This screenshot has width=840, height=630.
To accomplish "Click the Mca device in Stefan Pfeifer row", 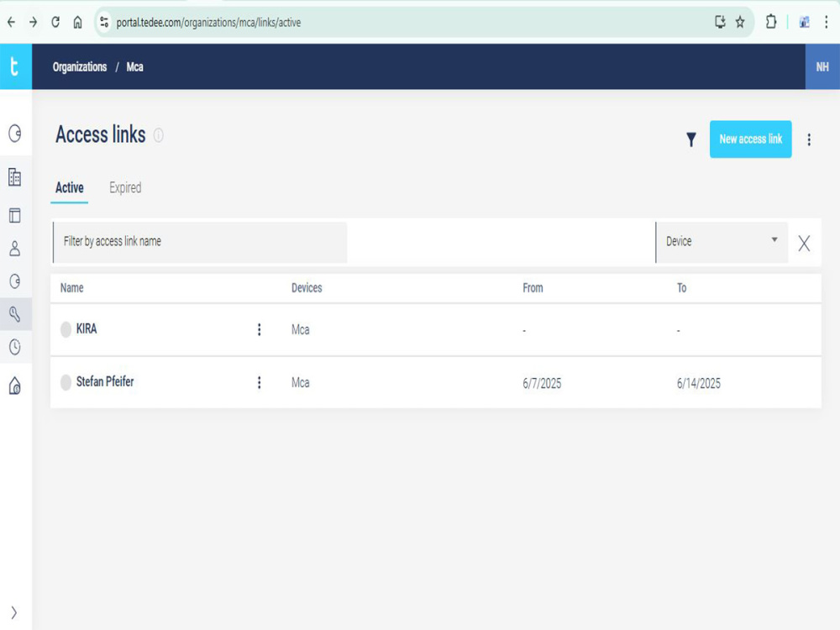I will 301,383.
